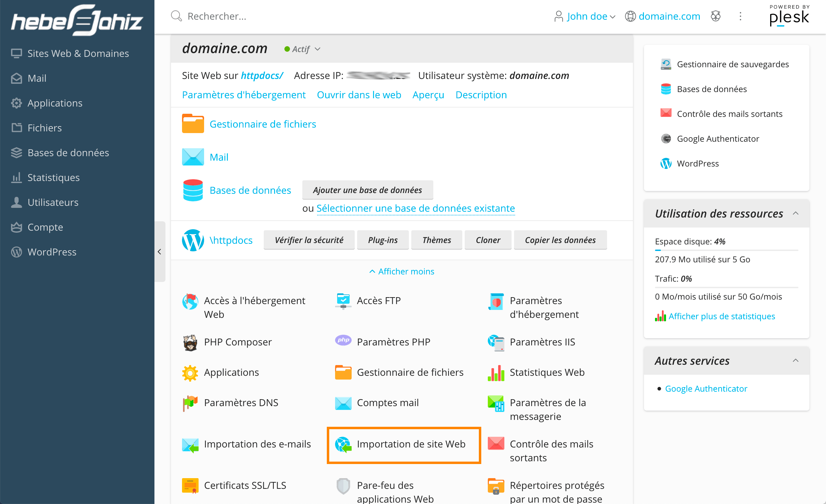Open the httpdocs/ folder link
Image resolution: width=826 pixels, height=504 pixels.
(x=262, y=75)
